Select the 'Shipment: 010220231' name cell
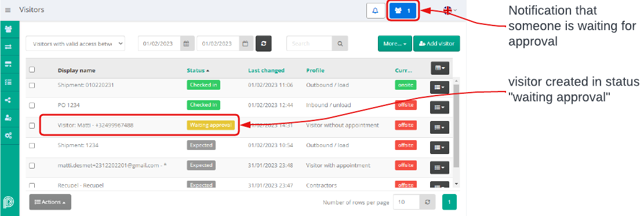This screenshot has width=644, height=216. [x=85, y=85]
